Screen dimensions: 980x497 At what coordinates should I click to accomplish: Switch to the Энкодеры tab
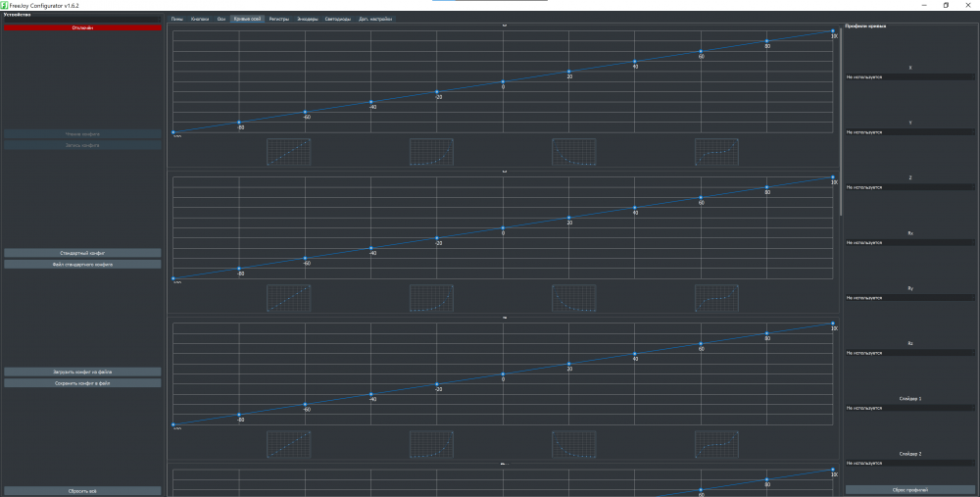308,19
